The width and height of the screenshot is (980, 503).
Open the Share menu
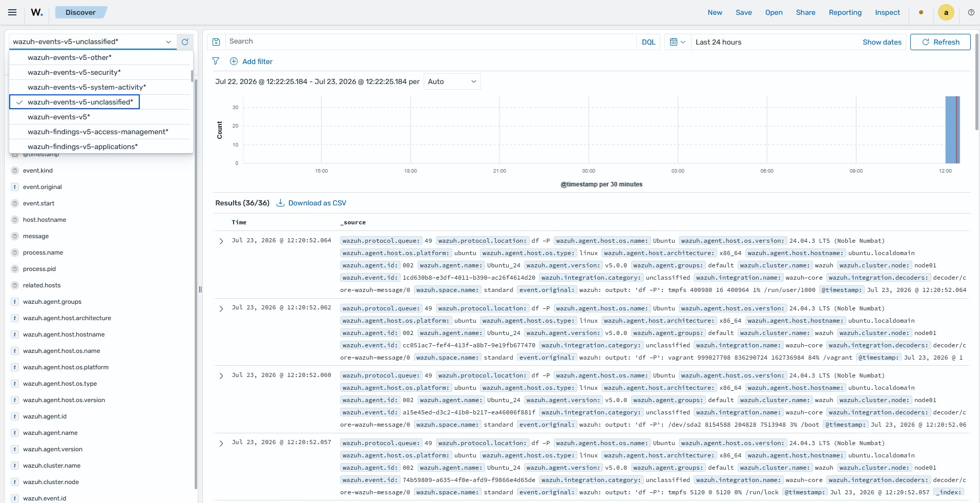(805, 12)
